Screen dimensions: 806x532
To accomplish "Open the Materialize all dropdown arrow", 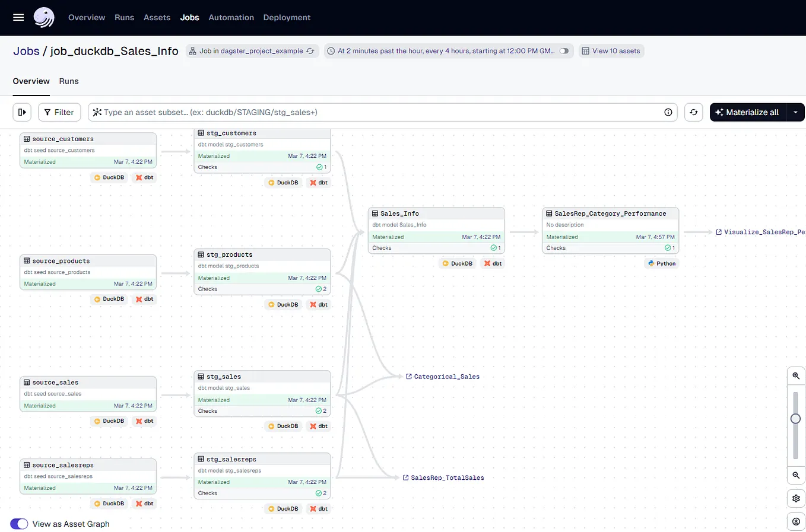I will pyautogui.click(x=796, y=112).
